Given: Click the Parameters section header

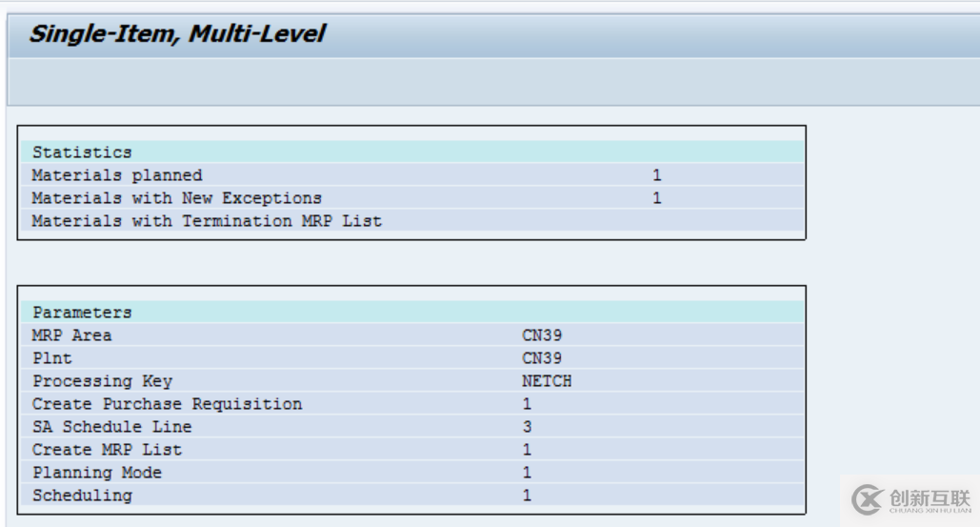Looking at the screenshot, I should coord(82,312).
